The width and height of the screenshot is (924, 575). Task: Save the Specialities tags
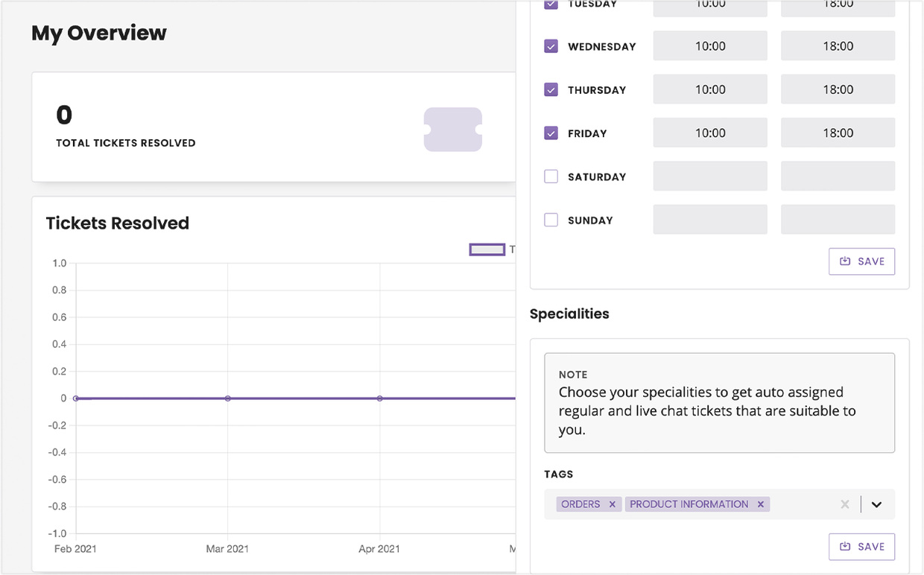click(x=861, y=547)
